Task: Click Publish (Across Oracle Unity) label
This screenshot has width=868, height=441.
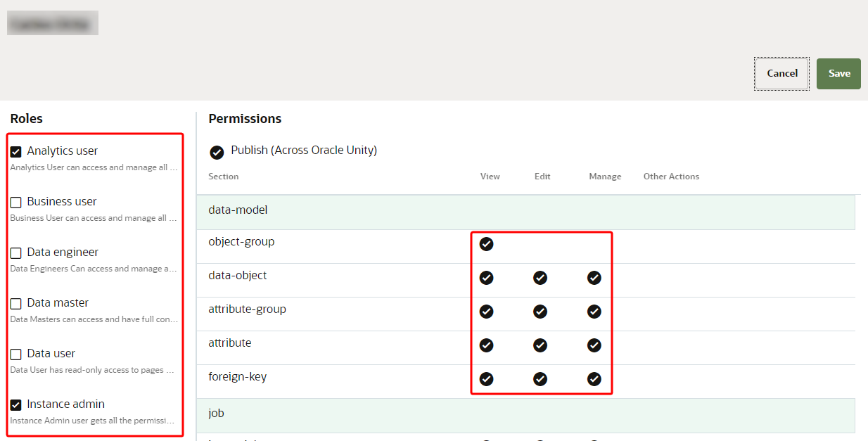Action: (x=304, y=151)
